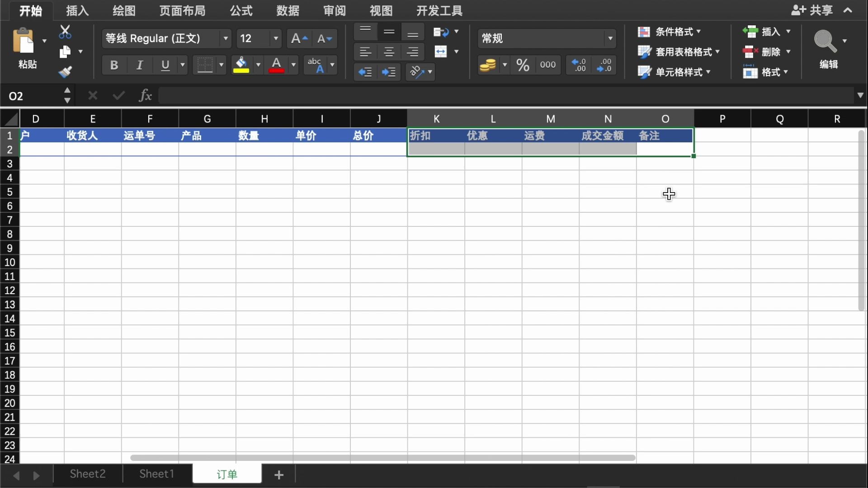Click the Merge and Center icon
The height and width of the screenshot is (488, 868).
[441, 52]
